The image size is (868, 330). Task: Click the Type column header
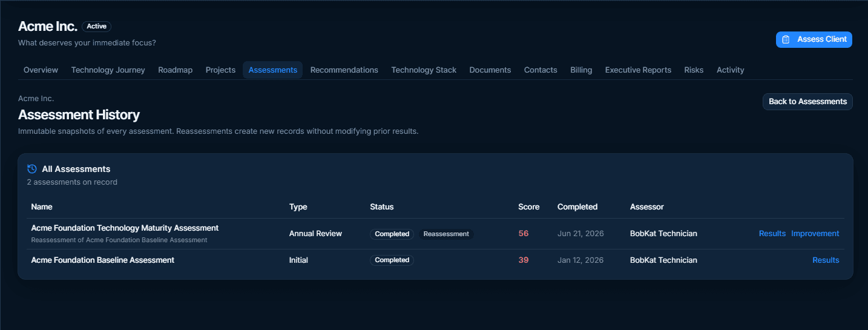click(298, 207)
